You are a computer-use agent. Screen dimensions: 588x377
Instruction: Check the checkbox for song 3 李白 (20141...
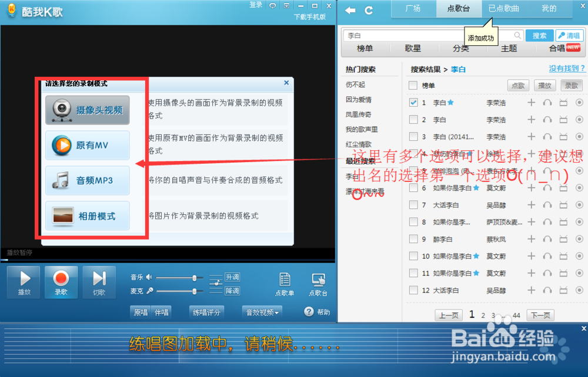click(x=413, y=136)
